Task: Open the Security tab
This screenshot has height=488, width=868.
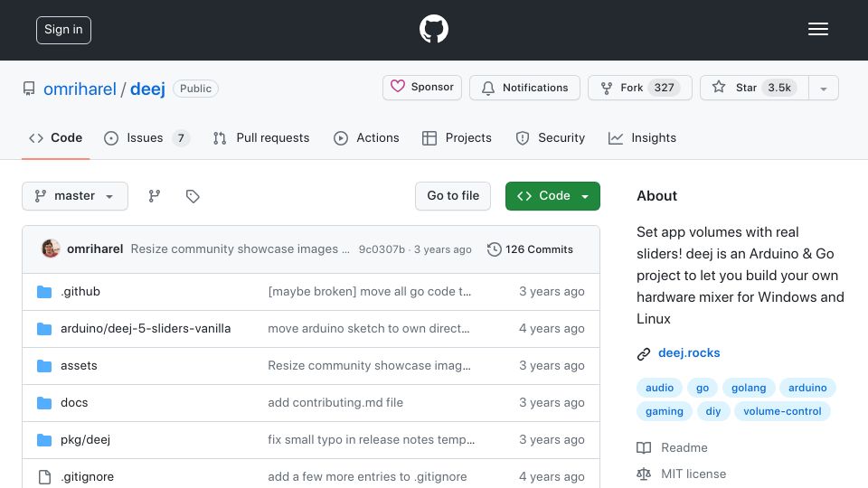Action: pyautogui.click(x=551, y=137)
